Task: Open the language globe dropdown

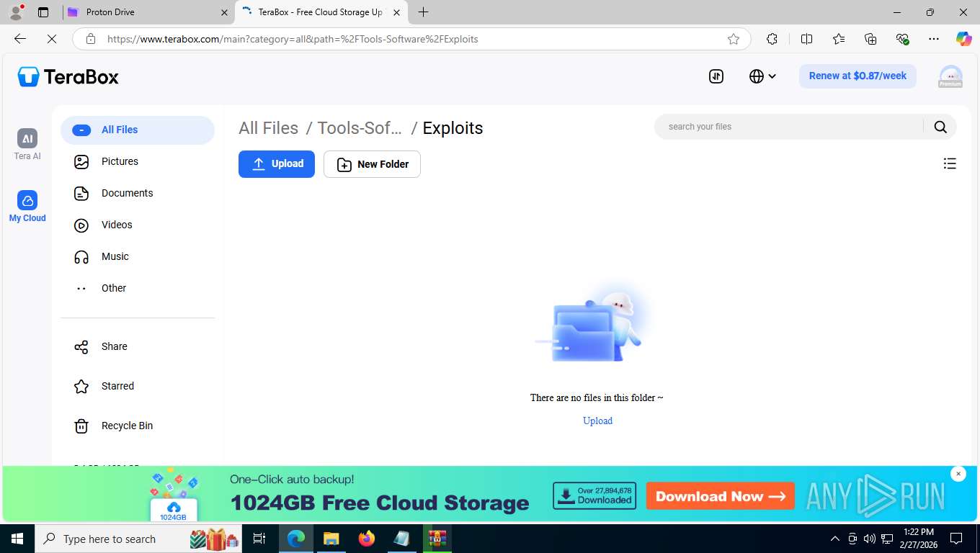Action: tap(762, 76)
